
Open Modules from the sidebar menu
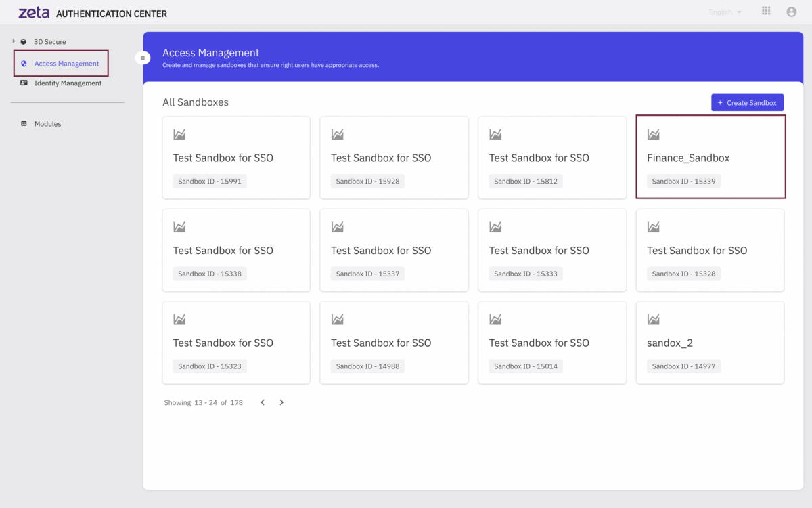(x=47, y=124)
